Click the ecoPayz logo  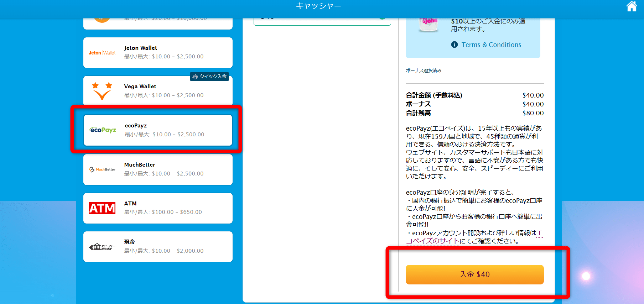(103, 130)
